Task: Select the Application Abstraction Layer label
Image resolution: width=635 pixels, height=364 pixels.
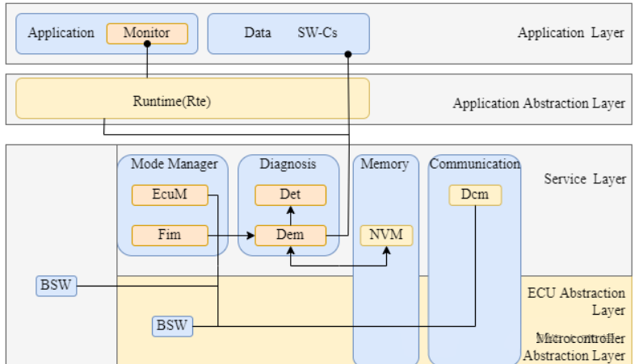Action: (x=538, y=103)
